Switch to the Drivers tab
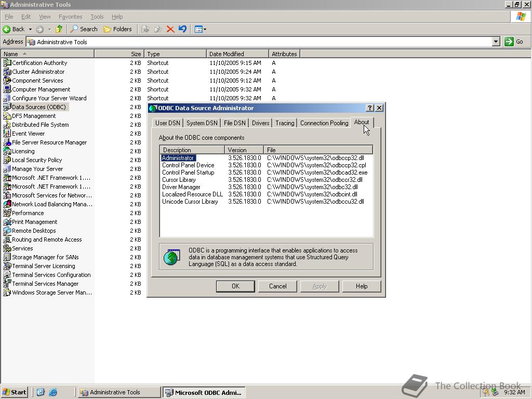This screenshot has width=532, height=399. click(x=261, y=123)
